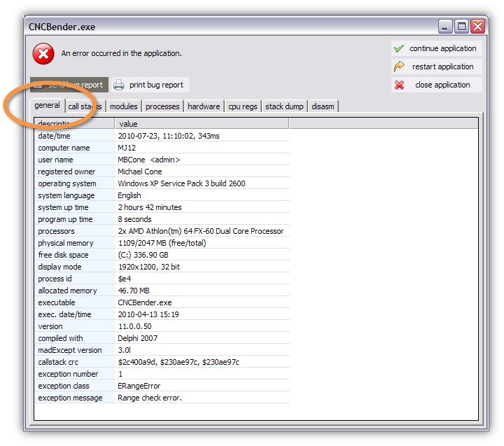The height and width of the screenshot is (446, 504).
Task: Click the red X close application icon
Action: point(399,85)
